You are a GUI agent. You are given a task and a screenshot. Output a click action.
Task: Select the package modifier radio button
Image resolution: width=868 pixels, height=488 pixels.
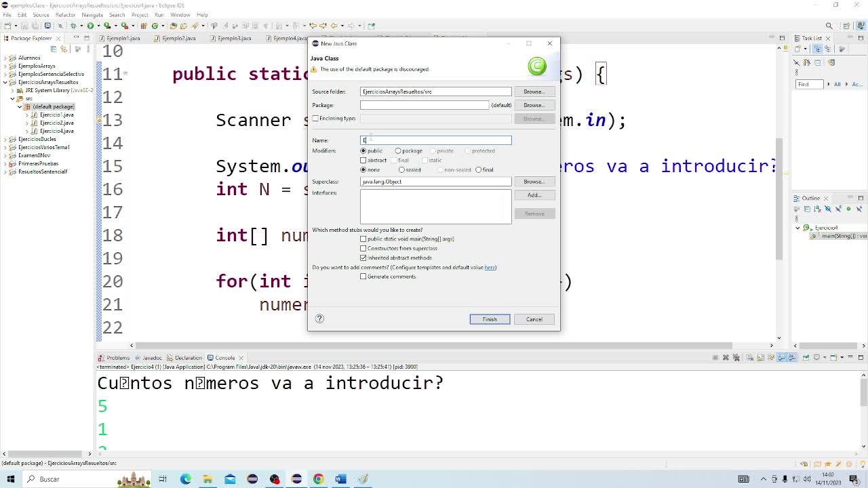click(x=398, y=150)
